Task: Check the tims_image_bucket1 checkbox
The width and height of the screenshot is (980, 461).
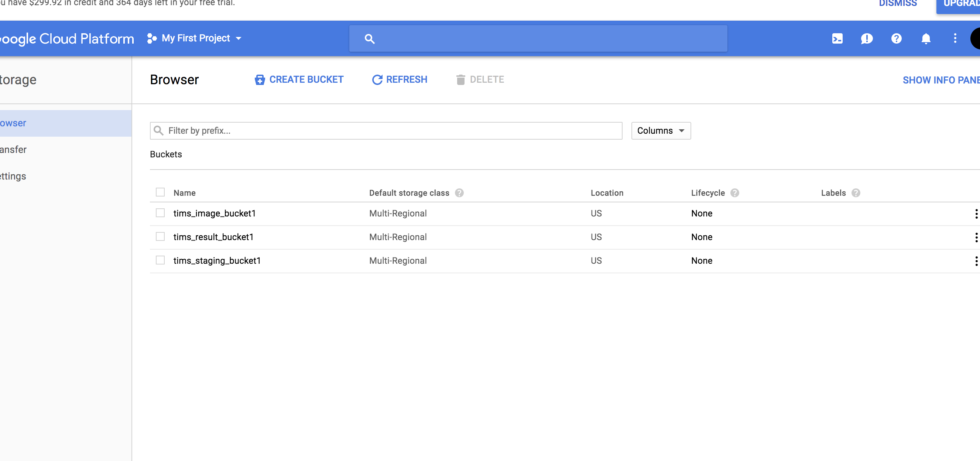Action: (160, 213)
